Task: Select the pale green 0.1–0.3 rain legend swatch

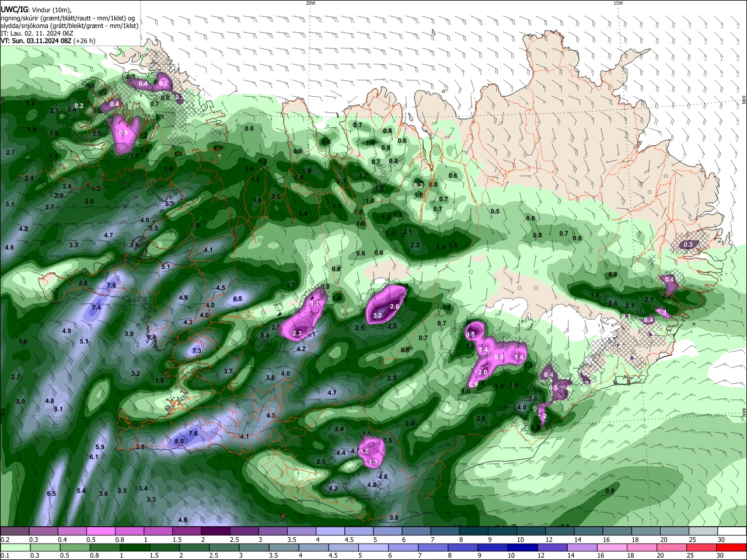Action: point(14,548)
